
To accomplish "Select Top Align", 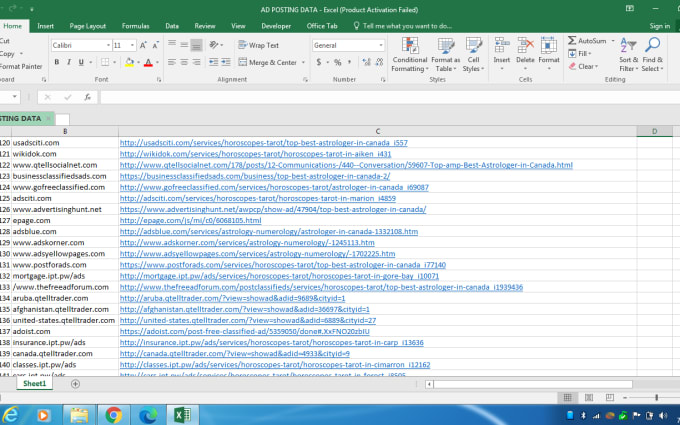I will 172,45.
